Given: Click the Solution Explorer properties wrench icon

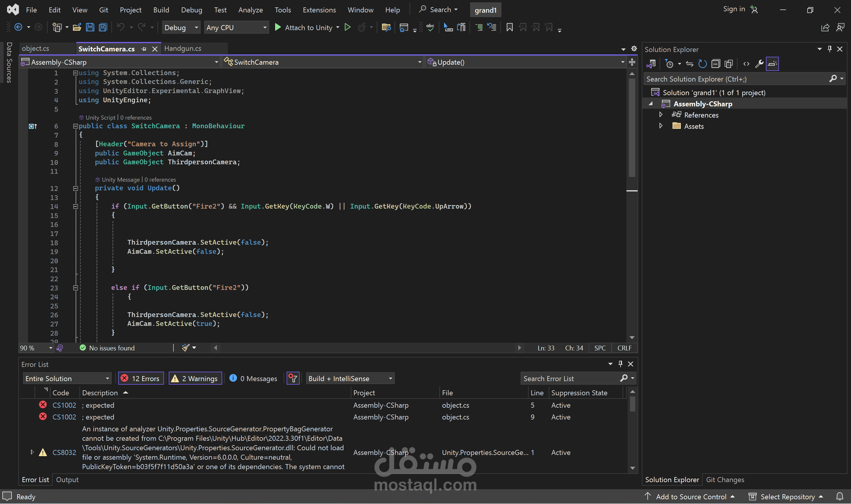Looking at the screenshot, I should click(x=759, y=64).
